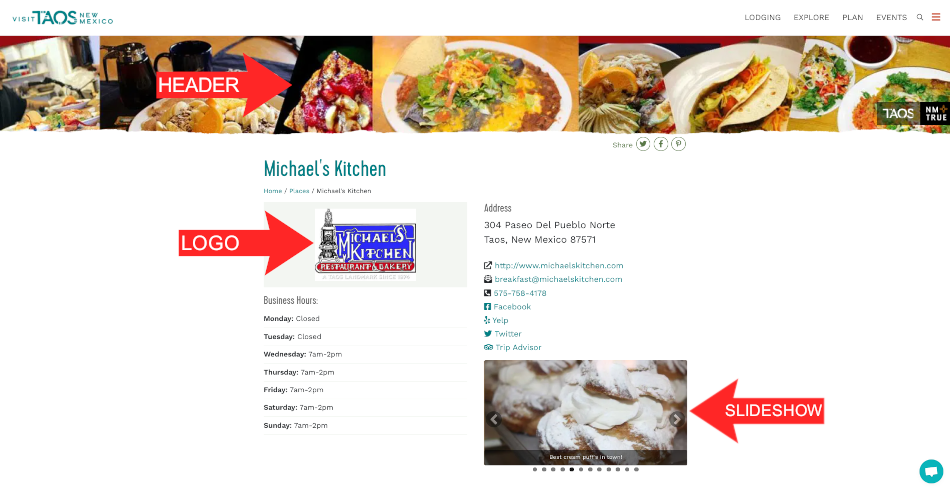Go to Home breadcrumb link

273,191
